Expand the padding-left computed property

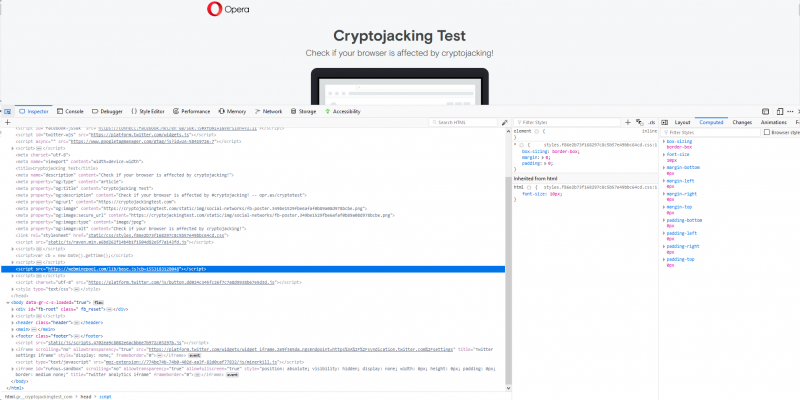[664, 233]
